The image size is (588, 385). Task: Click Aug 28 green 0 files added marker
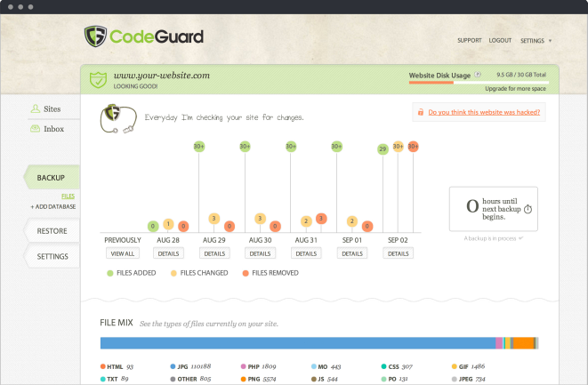(153, 226)
